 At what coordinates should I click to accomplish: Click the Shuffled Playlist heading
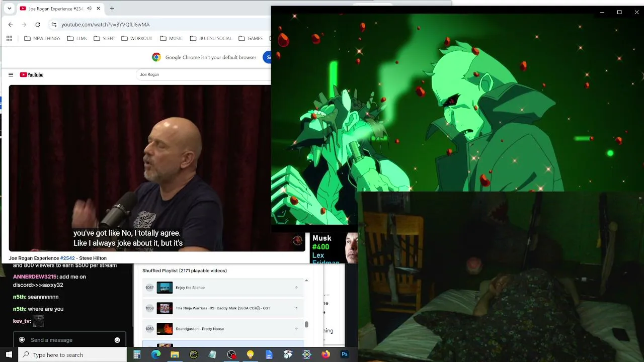185,270
